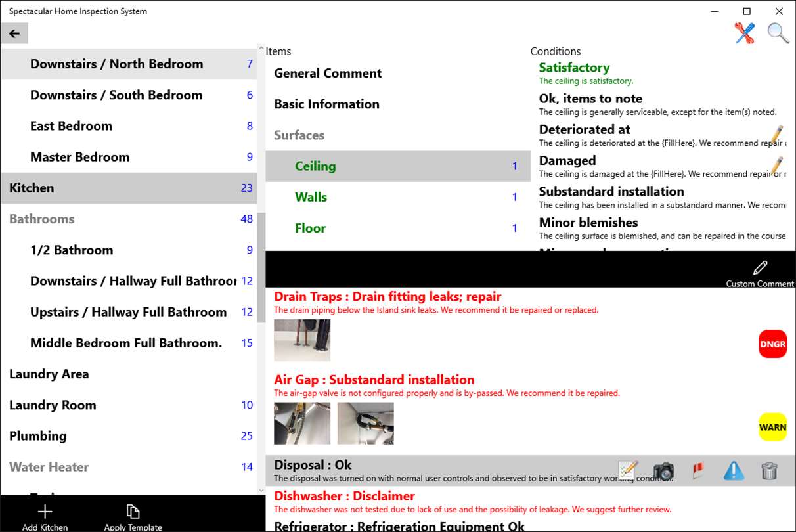This screenshot has height=532, width=796.
Task: Select Upstairs / Hallway Full Bathroom section
Action: [x=129, y=311]
